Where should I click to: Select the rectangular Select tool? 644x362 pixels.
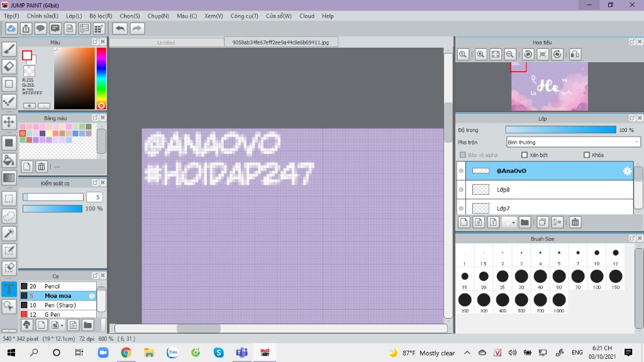[x=9, y=199]
